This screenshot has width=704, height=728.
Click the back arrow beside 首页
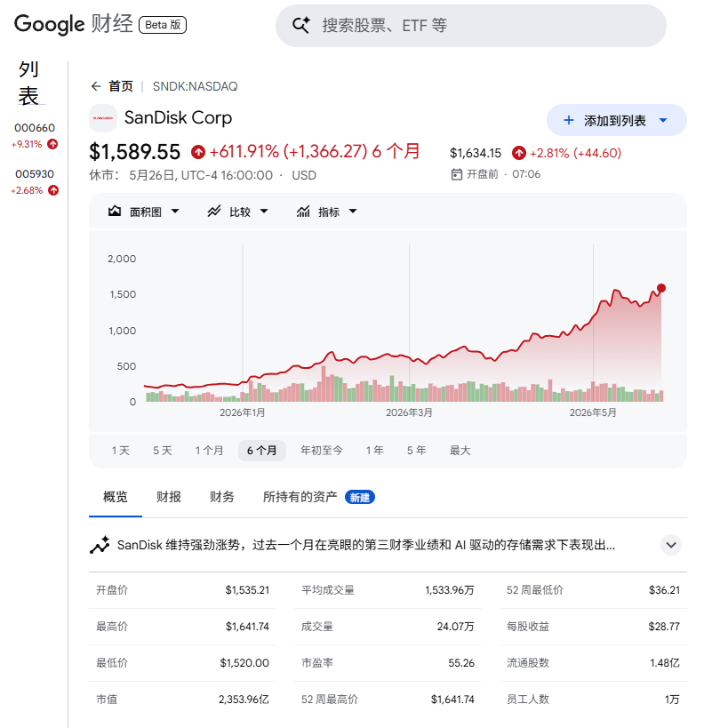point(96,86)
